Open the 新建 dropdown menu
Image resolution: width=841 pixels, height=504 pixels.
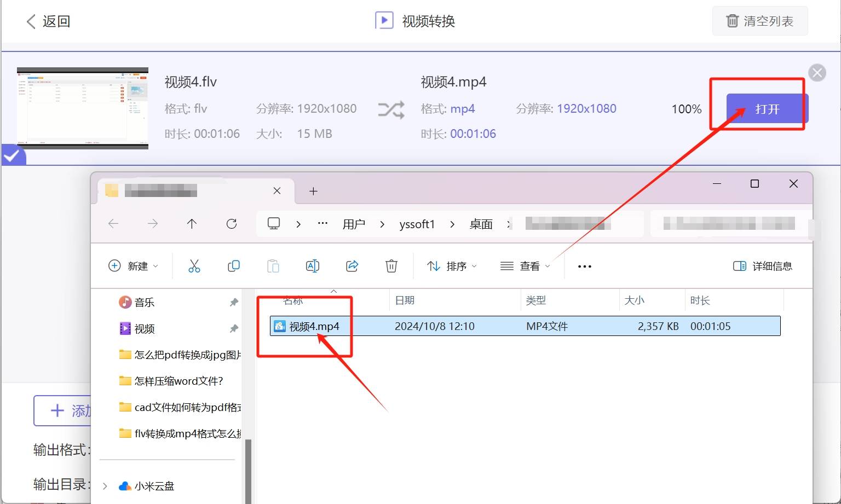133,266
